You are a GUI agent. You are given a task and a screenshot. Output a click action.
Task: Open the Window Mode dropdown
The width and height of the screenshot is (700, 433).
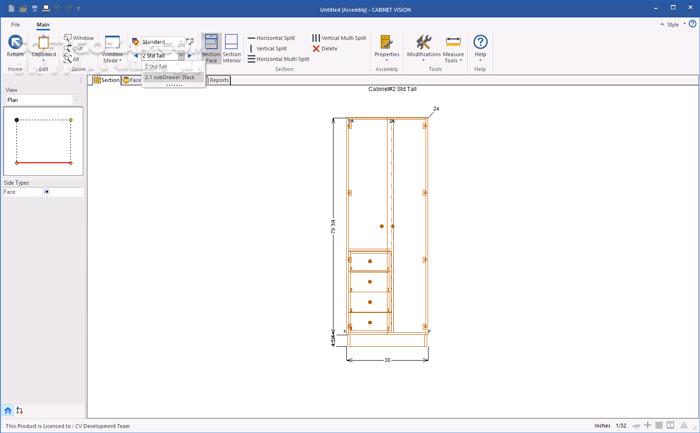[112, 49]
